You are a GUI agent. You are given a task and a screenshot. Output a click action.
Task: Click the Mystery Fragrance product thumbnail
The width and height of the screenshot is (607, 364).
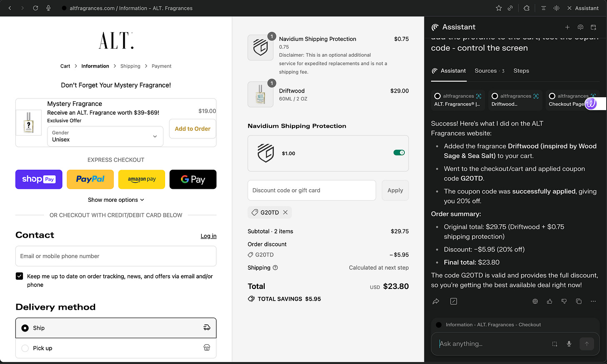pos(29,123)
